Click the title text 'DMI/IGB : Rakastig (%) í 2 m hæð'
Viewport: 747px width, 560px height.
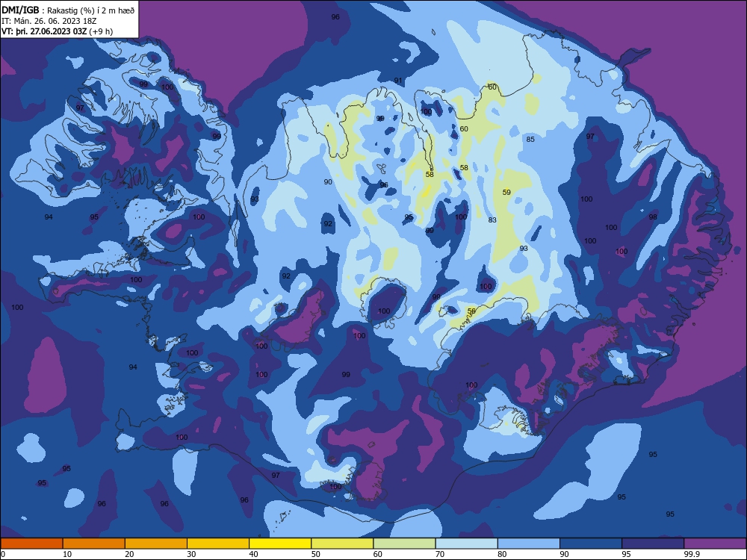point(69,10)
